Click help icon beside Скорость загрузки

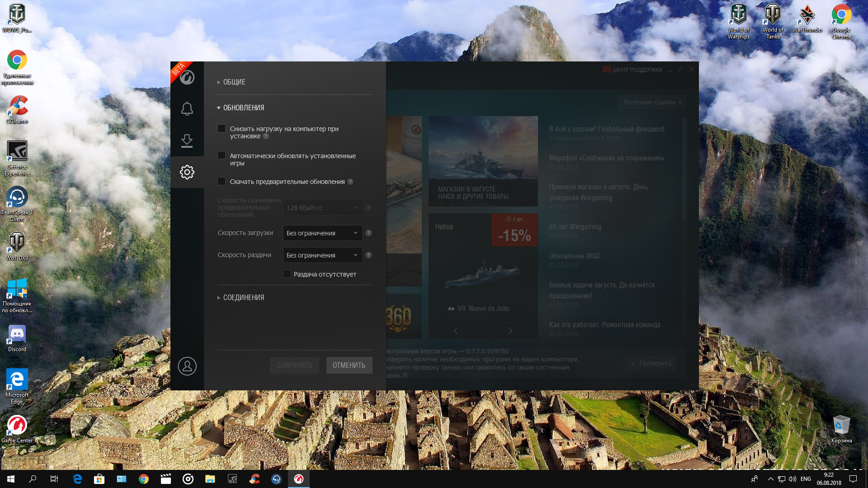[368, 233]
